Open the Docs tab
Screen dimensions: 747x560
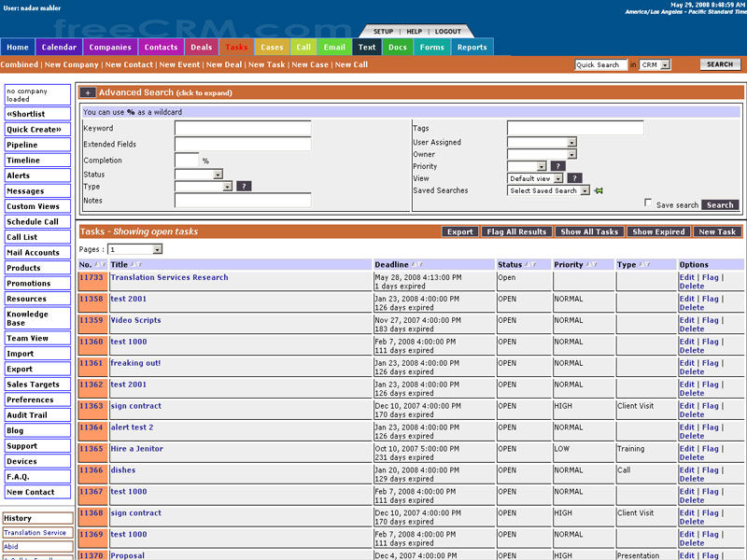398,48
